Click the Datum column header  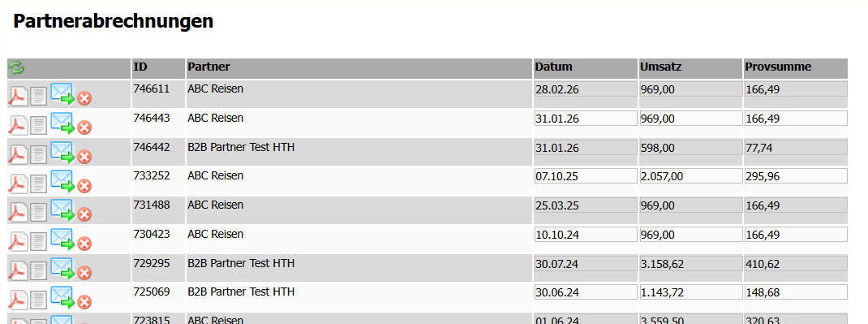[x=585, y=68]
